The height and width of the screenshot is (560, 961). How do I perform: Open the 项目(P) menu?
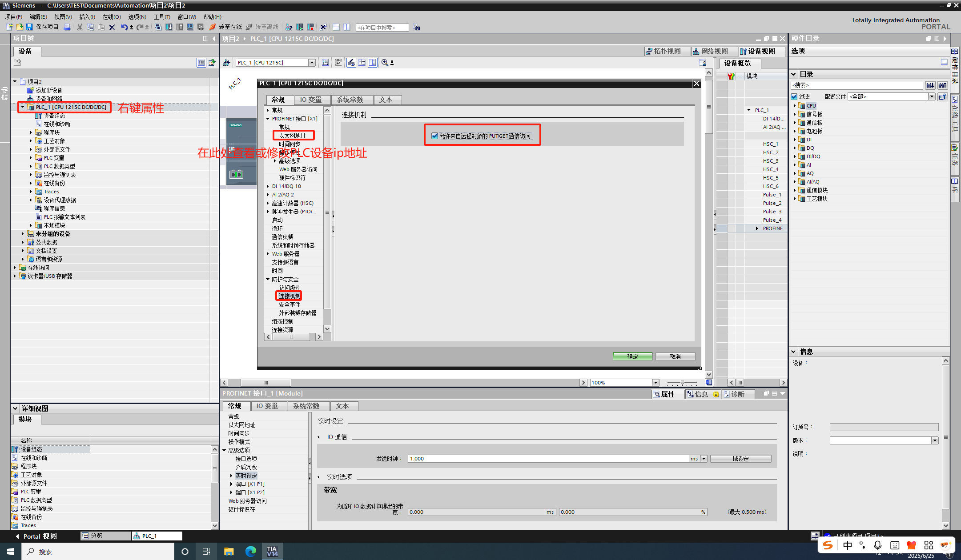(14, 17)
